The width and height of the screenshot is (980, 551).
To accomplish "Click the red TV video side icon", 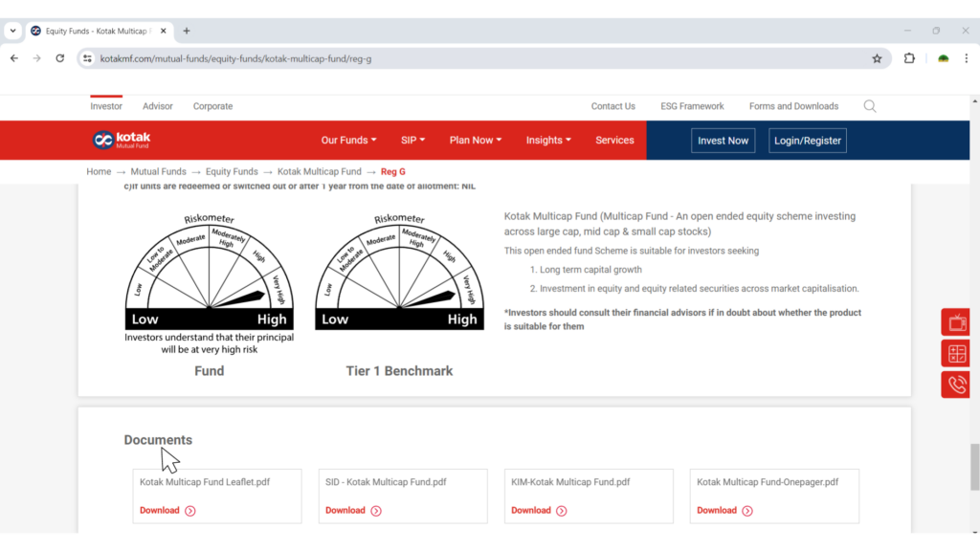I will 956,322.
